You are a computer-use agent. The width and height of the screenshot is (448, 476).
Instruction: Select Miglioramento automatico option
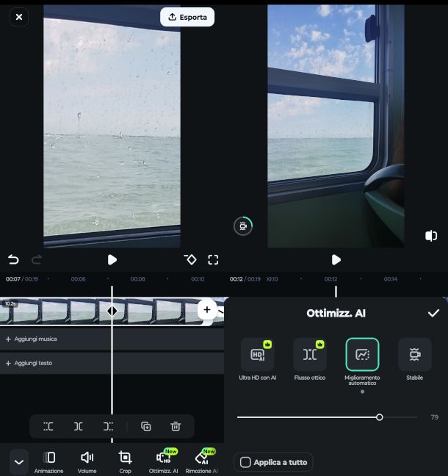(362, 362)
